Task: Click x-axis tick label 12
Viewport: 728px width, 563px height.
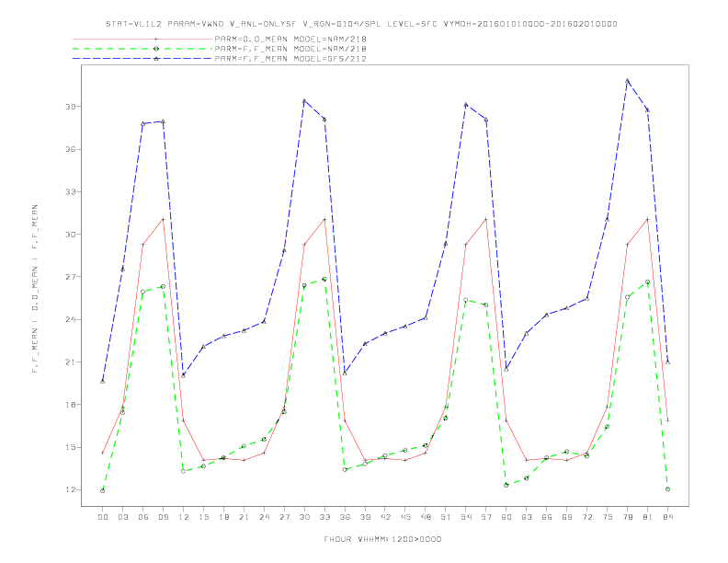Action: [184, 517]
